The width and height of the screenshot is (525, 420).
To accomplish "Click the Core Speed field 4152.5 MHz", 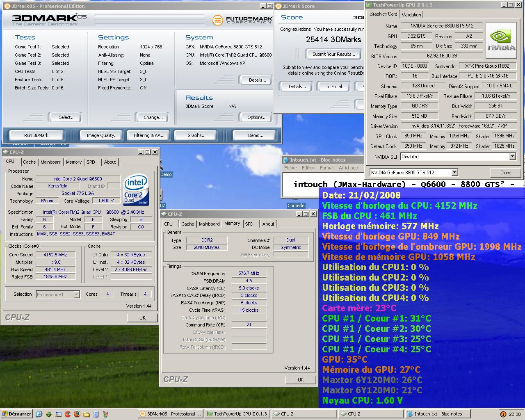I will point(56,255).
